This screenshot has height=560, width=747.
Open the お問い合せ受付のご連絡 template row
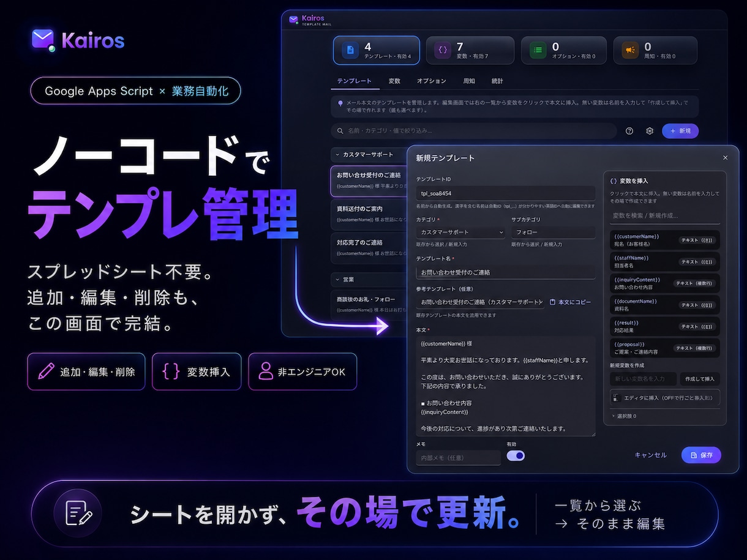click(369, 180)
